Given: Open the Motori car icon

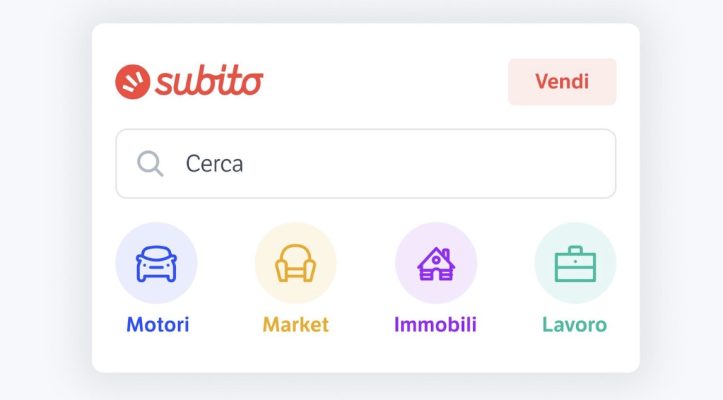Looking at the screenshot, I should coord(157,264).
